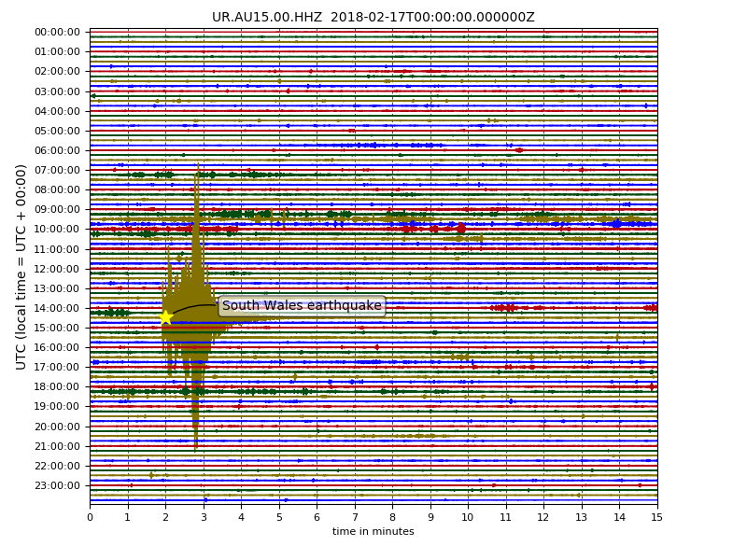The image size is (747, 560).
Task: Click the x-axis tick label 0
Action: pos(90,518)
